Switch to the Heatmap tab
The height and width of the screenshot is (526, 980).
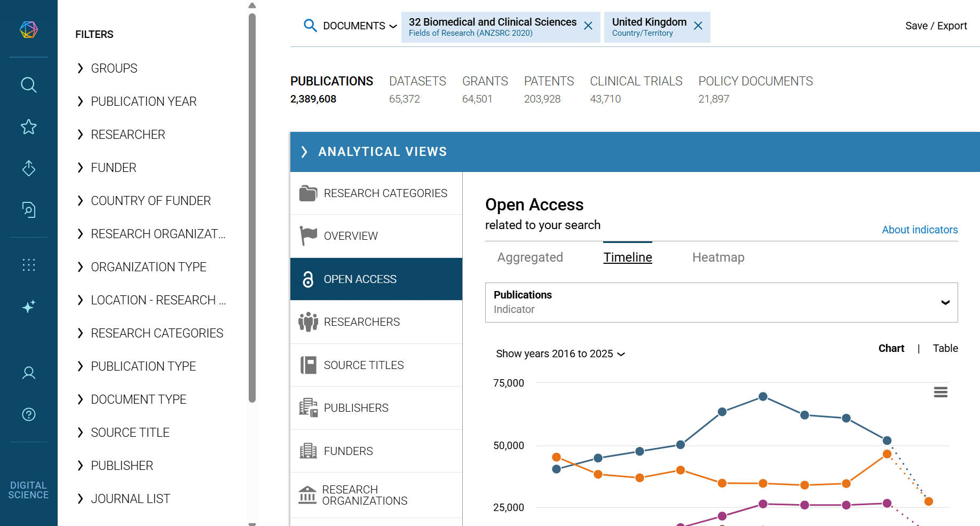click(718, 257)
